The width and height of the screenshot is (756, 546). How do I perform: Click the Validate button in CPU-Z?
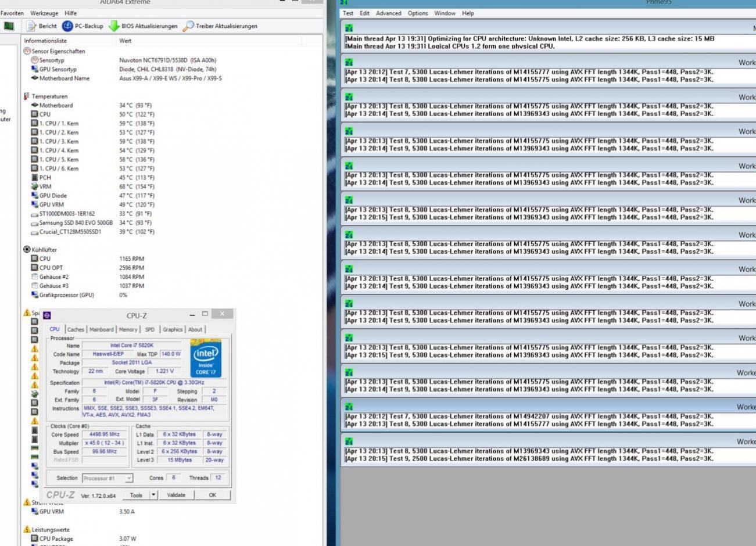pyautogui.click(x=176, y=495)
